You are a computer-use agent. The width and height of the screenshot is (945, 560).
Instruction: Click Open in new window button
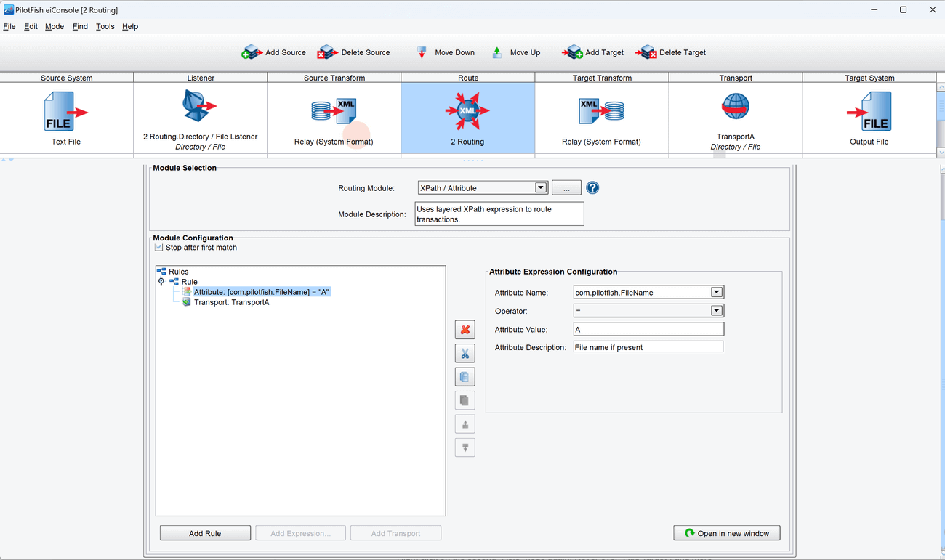(x=727, y=533)
